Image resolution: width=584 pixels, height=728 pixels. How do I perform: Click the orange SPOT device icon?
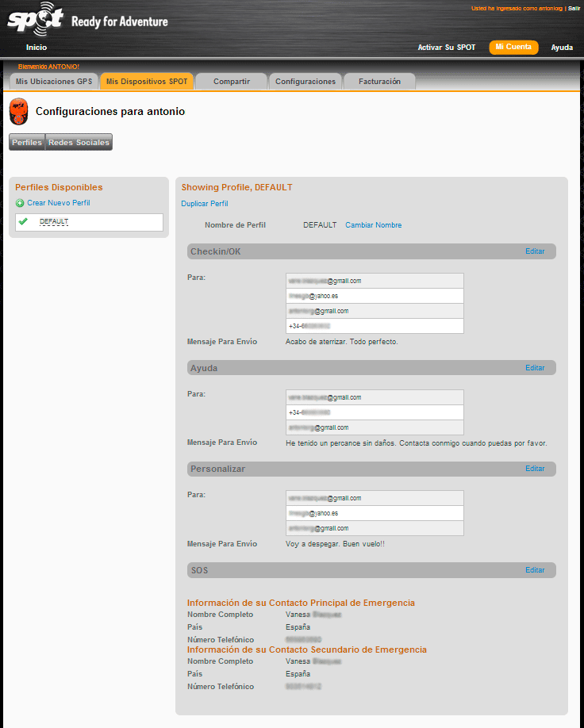pyautogui.click(x=18, y=113)
